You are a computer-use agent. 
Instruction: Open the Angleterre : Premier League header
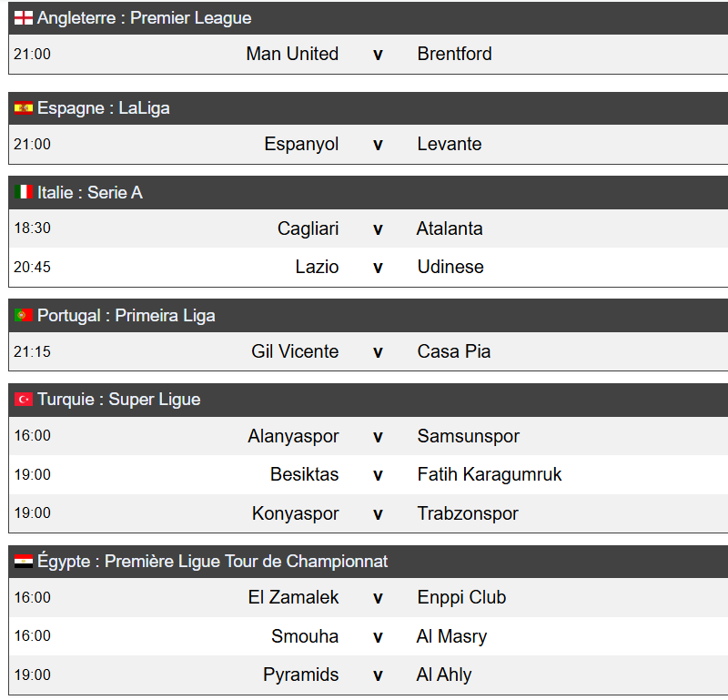click(145, 18)
